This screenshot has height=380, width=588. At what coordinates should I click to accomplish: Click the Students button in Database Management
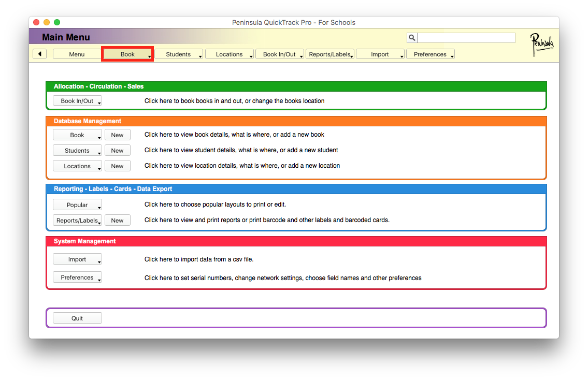pyautogui.click(x=77, y=151)
